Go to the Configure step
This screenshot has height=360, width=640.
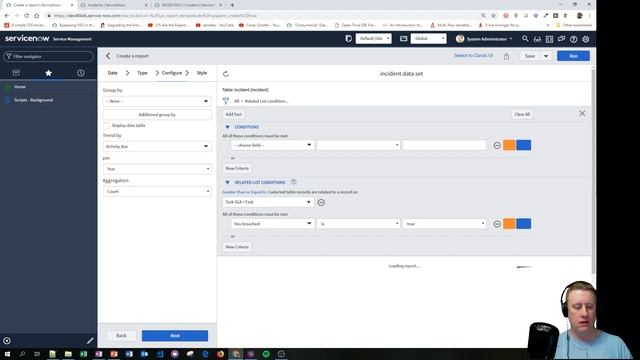[x=172, y=73]
